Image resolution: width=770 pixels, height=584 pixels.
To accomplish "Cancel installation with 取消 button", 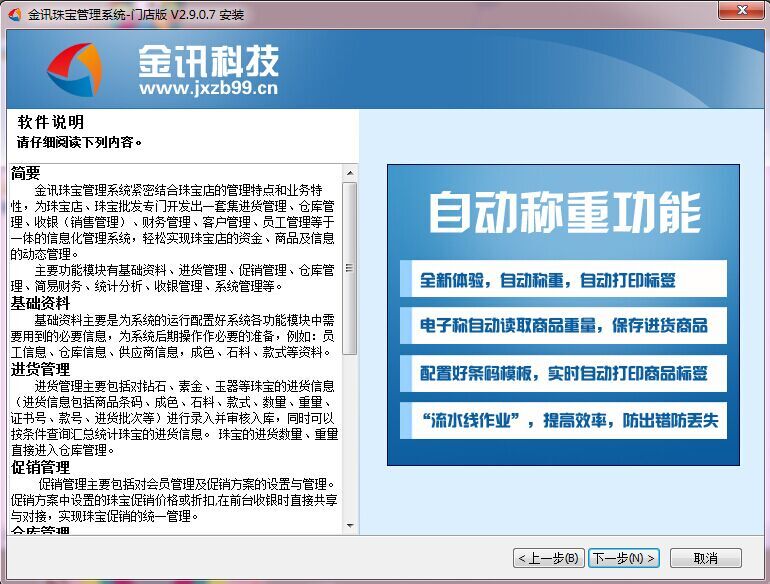I will pos(706,558).
